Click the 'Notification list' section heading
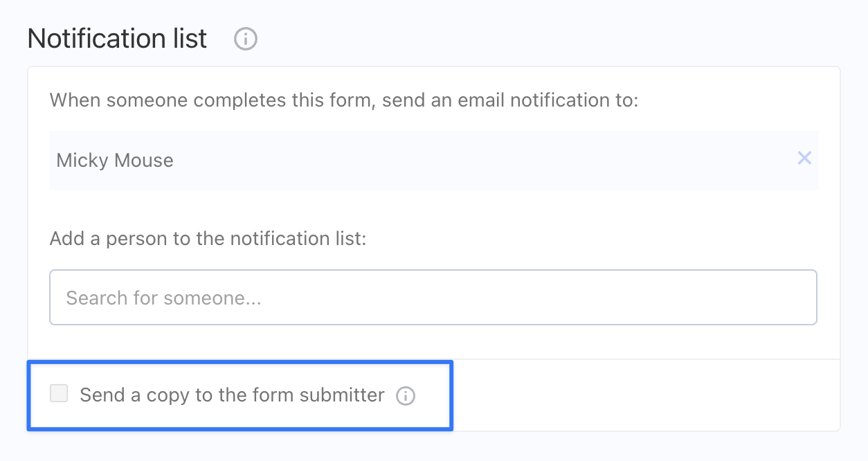 (x=117, y=39)
